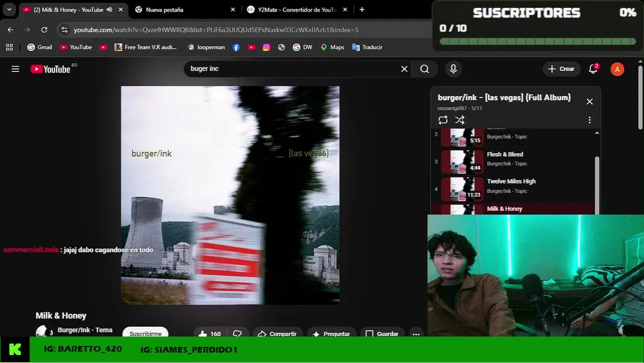Screen dimensions: 644x363
Task: Select Milk & Honey in the playlist
Action: coord(513,209)
